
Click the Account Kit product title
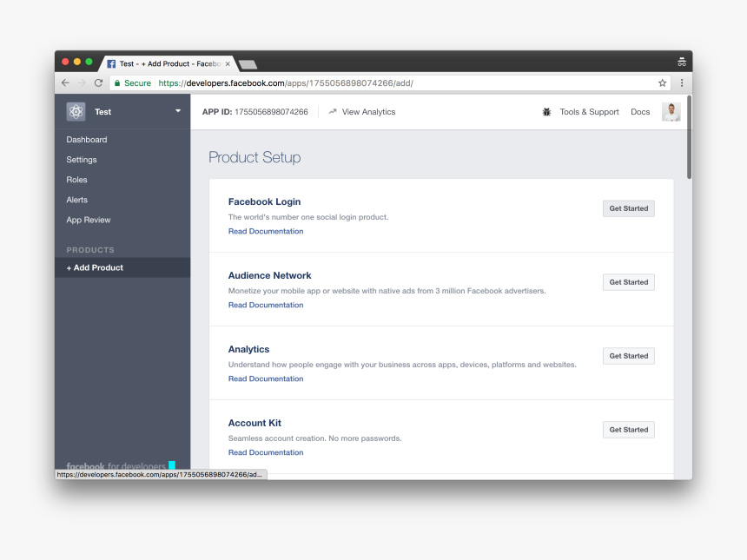point(255,424)
